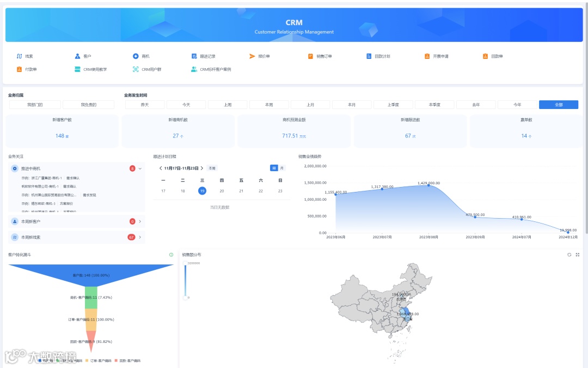Filter time by 今天
This screenshot has height=368, width=588.
point(186,105)
